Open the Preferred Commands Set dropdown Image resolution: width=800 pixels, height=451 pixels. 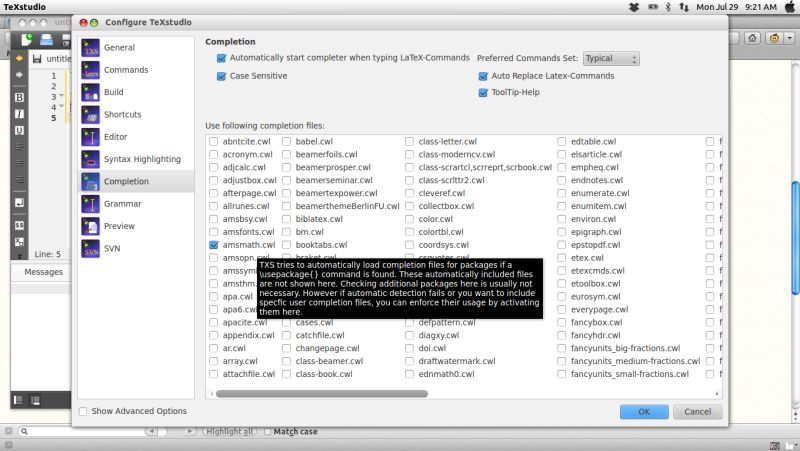(611, 59)
